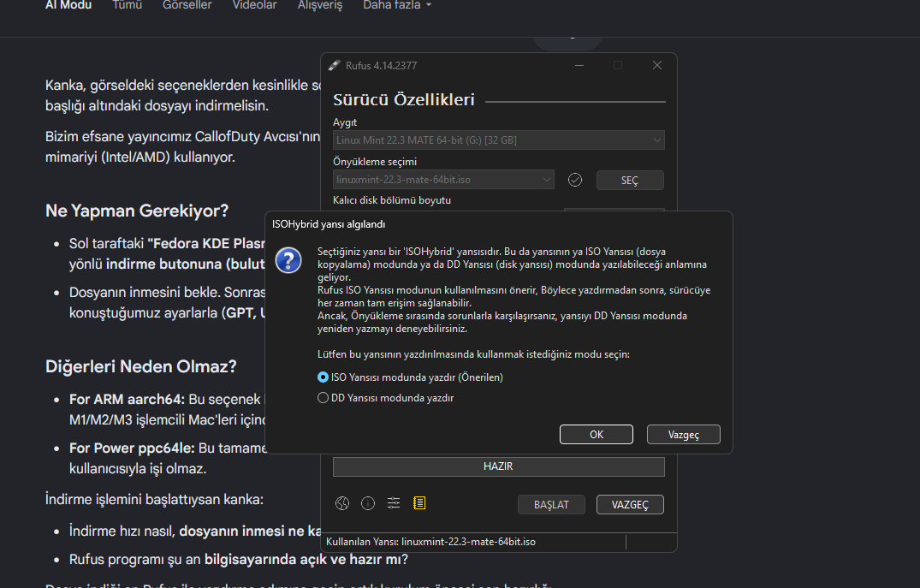Viewport: 920px width, 588px height.
Task: Click the Sürücü Özellikleri section title
Action: coord(404,100)
